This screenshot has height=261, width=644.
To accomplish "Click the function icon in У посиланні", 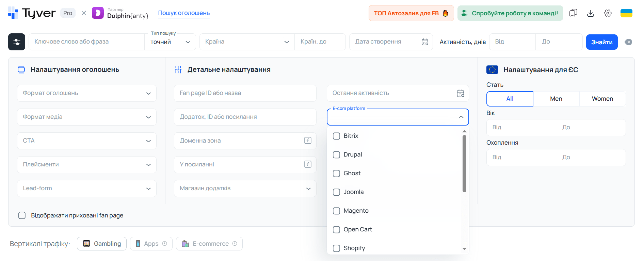I will coord(308,164).
